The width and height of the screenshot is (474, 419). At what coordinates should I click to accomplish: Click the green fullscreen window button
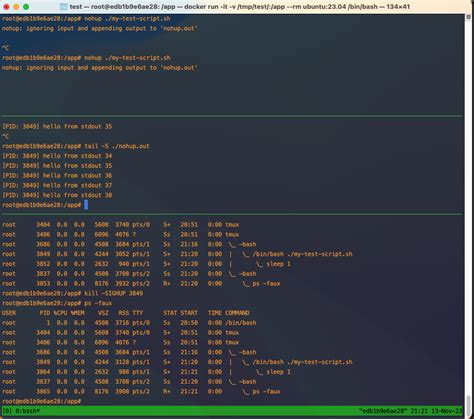[26, 7]
